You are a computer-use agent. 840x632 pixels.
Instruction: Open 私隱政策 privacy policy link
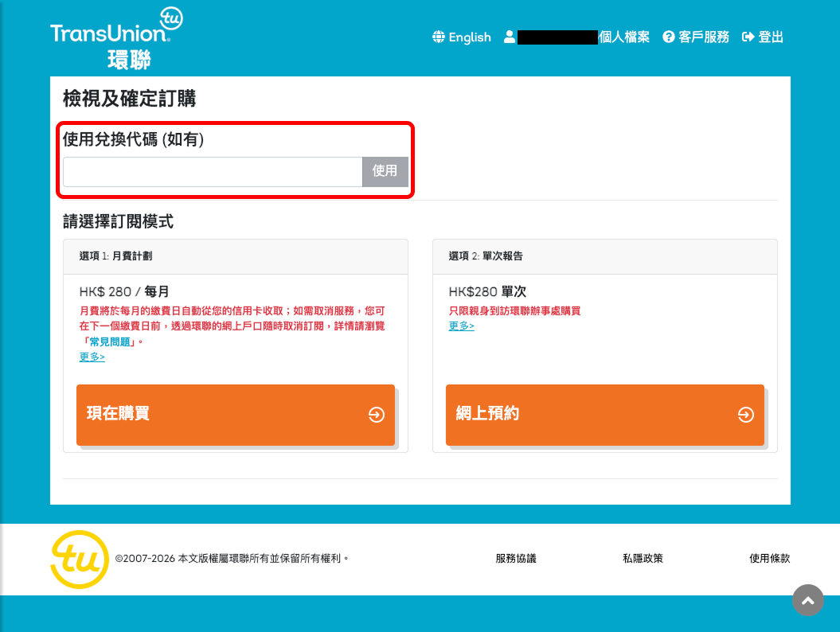tap(643, 558)
